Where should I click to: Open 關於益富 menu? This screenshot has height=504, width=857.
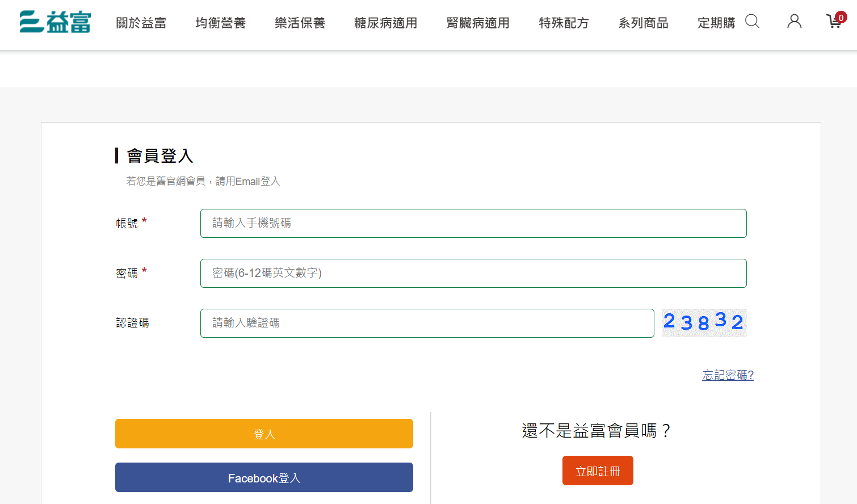pyautogui.click(x=141, y=23)
